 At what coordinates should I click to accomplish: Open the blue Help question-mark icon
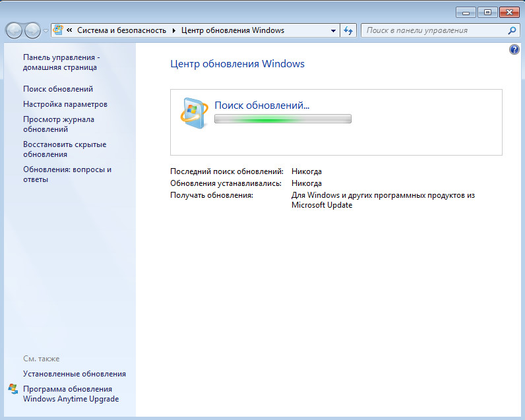tap(514, 49)
